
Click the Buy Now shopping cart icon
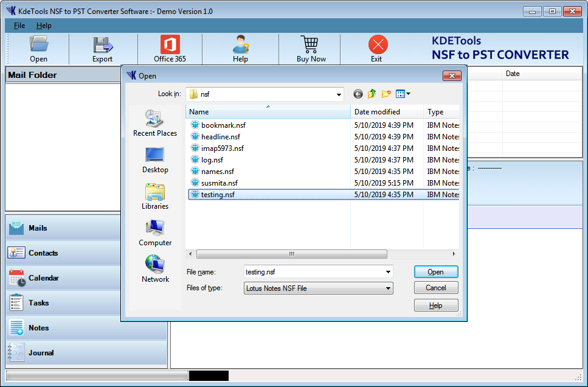pyautogui.click(x=311, y=45)
